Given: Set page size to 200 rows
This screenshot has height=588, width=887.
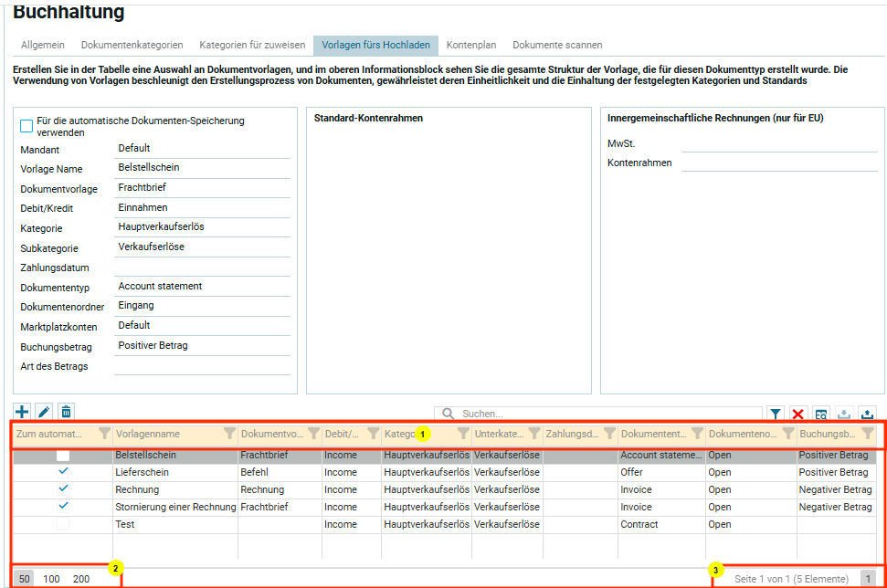Looking at the screenshot, I should pyautogui.click(x=81, y=579).
